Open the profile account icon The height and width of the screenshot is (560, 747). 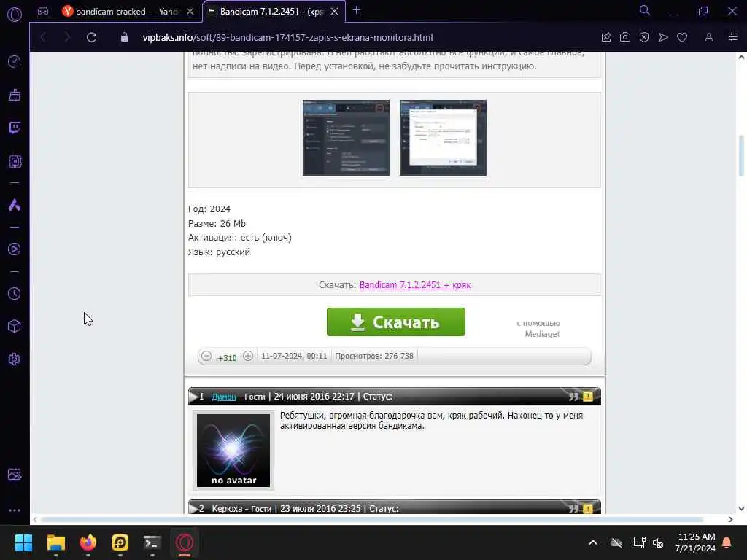point(709,37)
